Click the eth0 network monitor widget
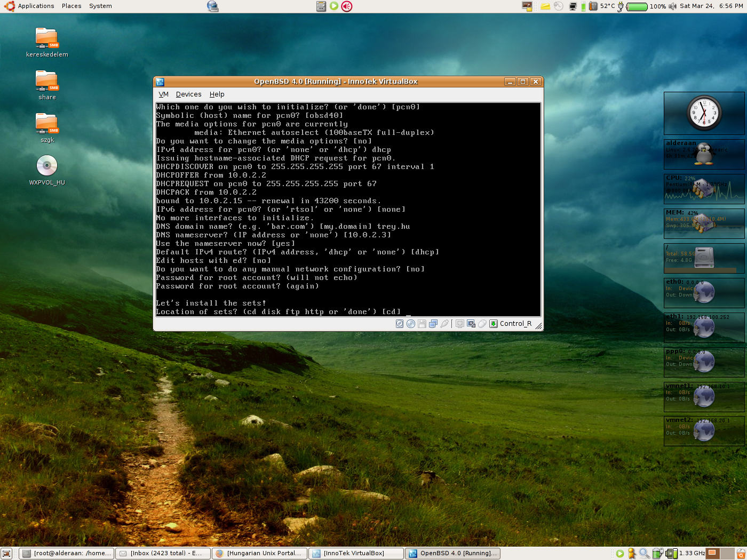The image size is (747, 560). pos(704,293)
